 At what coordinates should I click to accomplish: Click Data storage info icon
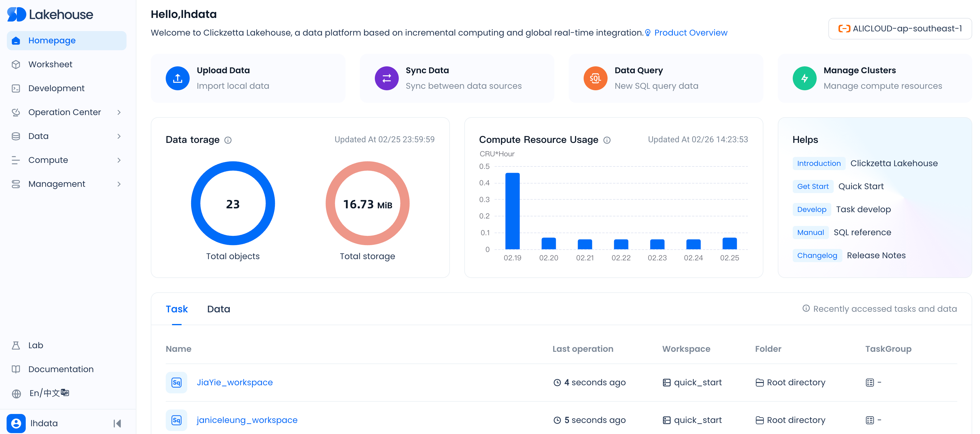228,140
